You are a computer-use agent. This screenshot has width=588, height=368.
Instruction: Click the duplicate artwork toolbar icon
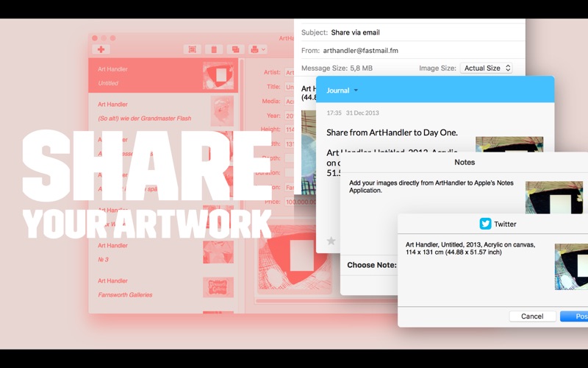click(235, 49)
